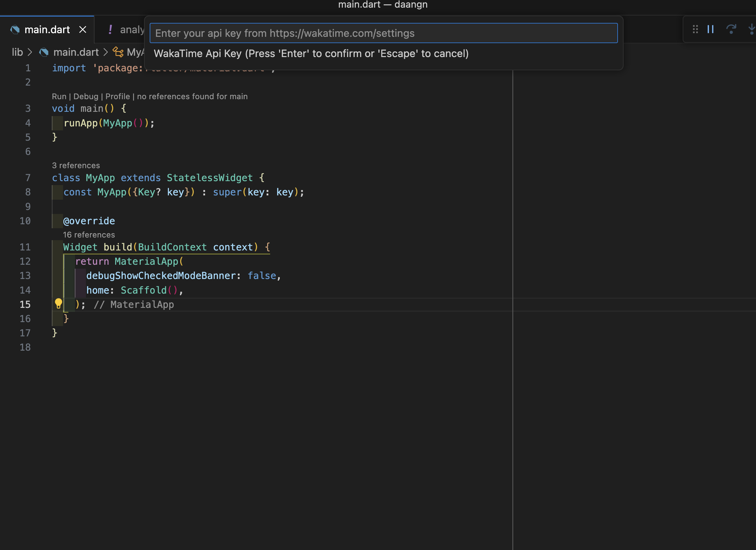This screenshot has height=550, width=756.
Task: Click the 'super' call on line 8
Action: click(x=227, y=192)
